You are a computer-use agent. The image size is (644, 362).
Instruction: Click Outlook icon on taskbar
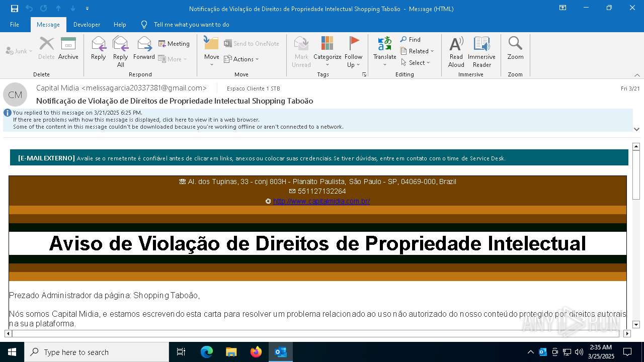pos(281,352)
